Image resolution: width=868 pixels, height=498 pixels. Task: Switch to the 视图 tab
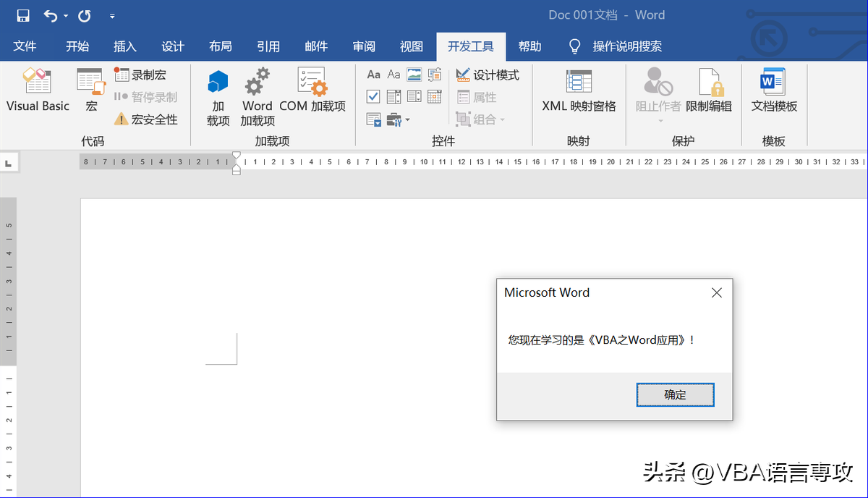point(412,46)
